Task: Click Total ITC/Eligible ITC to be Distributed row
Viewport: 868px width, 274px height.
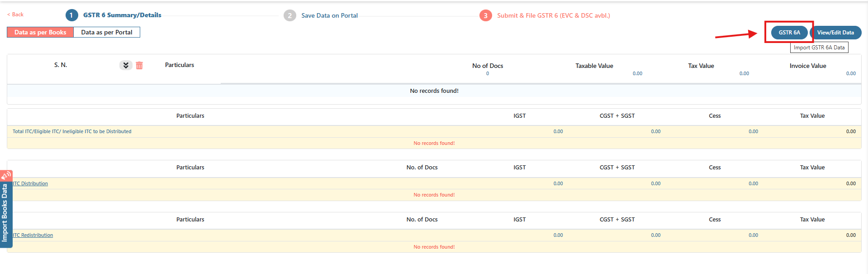Action: tap(72, 131)
